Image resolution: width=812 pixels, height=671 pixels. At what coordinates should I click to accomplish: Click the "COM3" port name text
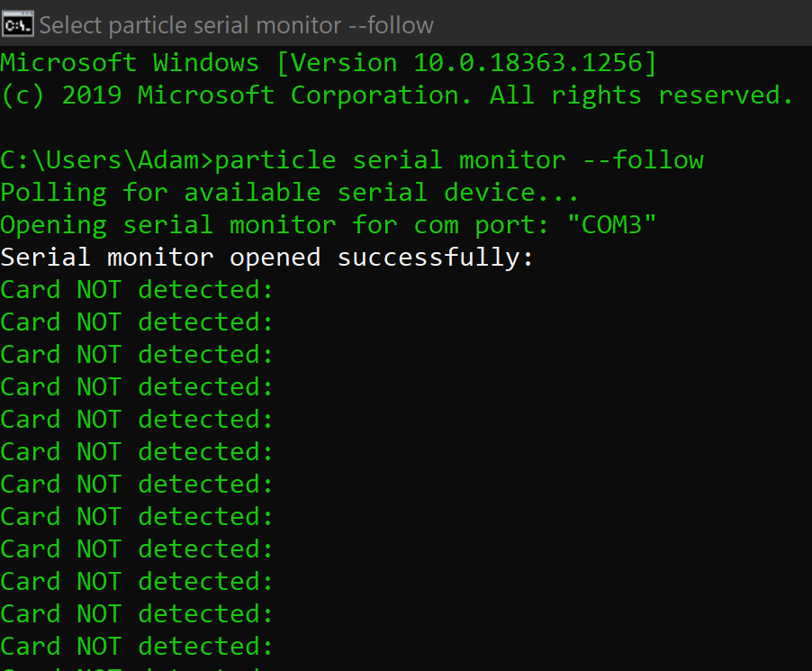[611, 225]
